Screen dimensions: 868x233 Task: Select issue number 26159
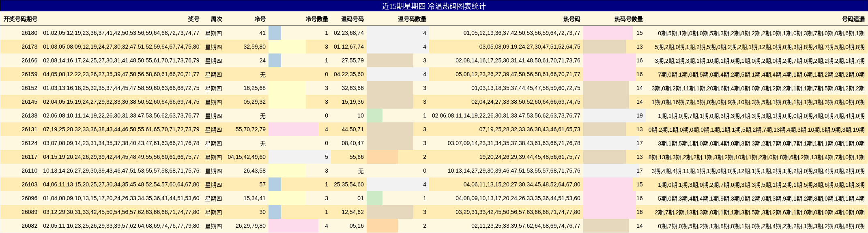tap(29, 74)
